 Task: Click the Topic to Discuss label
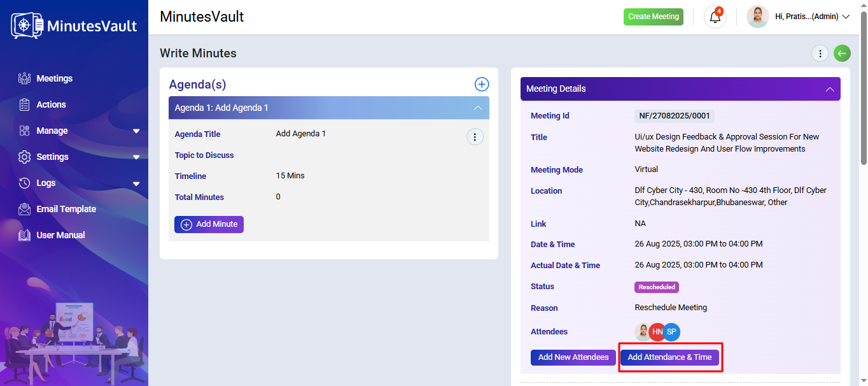pyautogui.click(x=204, y=155)
